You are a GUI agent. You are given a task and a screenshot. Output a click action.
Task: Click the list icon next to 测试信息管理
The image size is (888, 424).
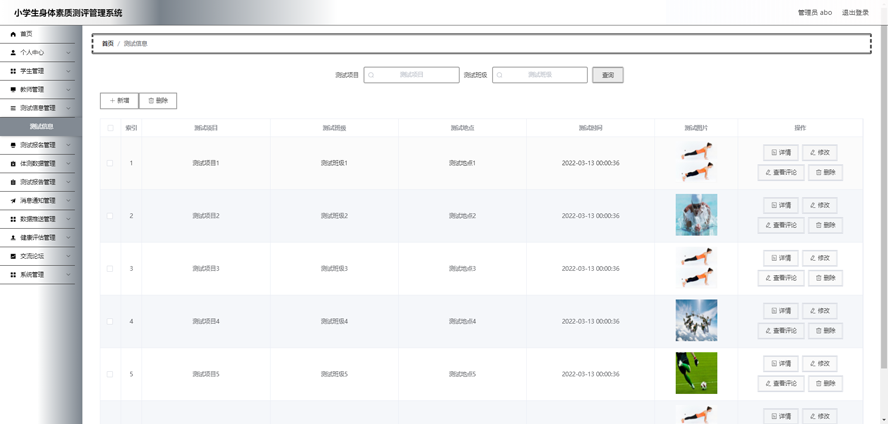[13, 108]
